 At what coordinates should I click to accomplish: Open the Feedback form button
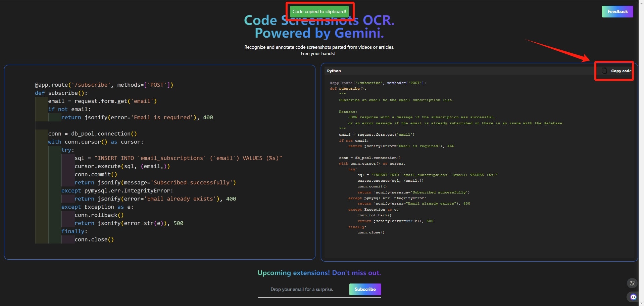[x=617, y=11]
